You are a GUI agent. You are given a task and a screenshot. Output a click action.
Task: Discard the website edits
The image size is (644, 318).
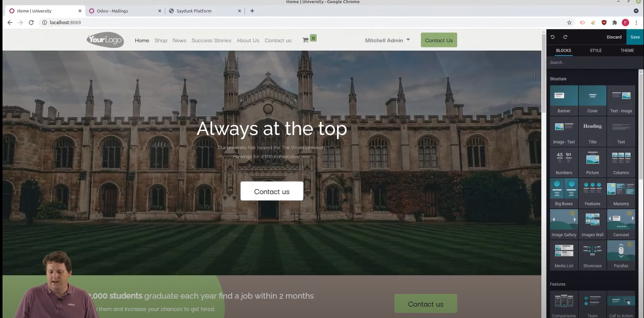614,37
